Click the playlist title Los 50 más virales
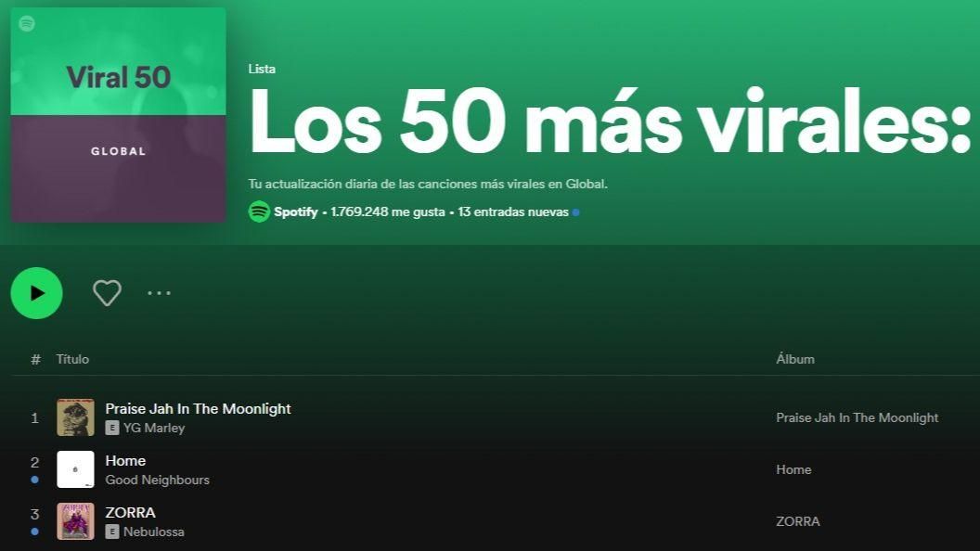980x551 pixels. point(610,122)
